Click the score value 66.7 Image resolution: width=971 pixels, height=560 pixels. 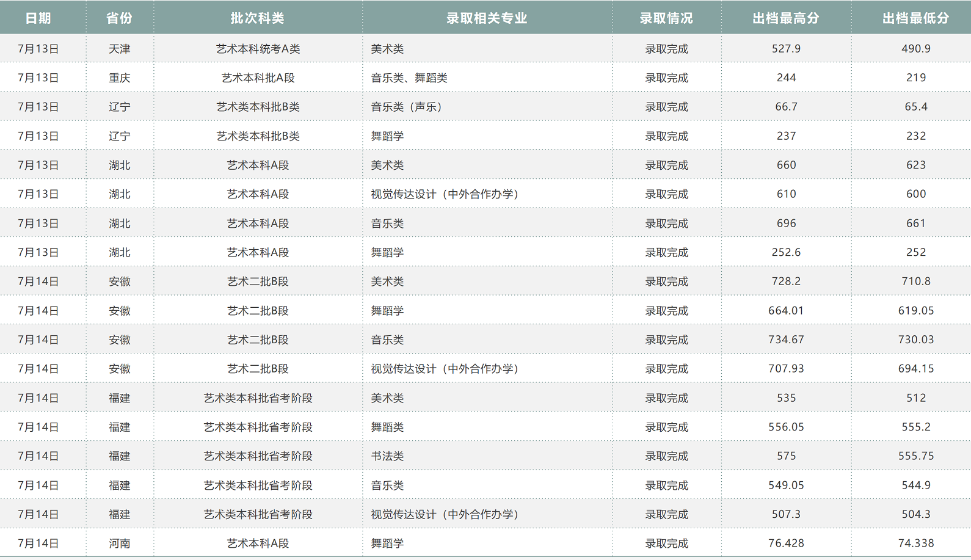pos(786,107)
